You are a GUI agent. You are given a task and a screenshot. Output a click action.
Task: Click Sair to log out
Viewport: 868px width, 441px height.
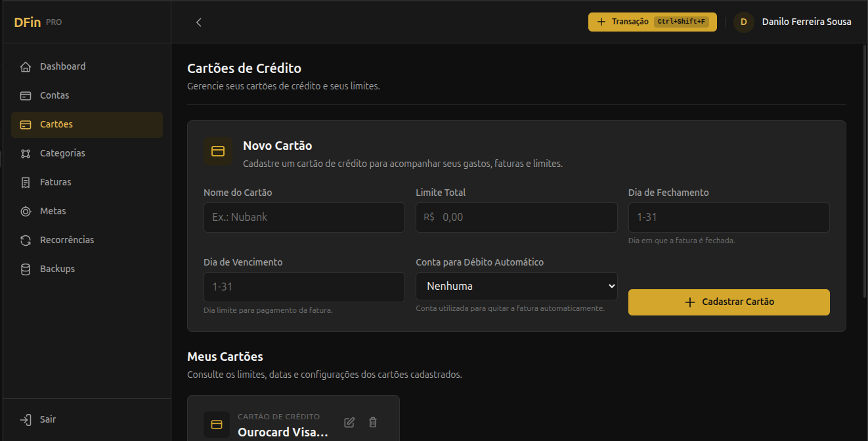pyautogui.click(x=87, y=419)
